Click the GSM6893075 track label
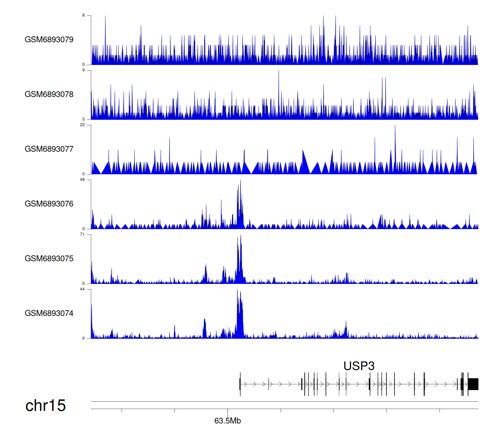 coord(49,259)
